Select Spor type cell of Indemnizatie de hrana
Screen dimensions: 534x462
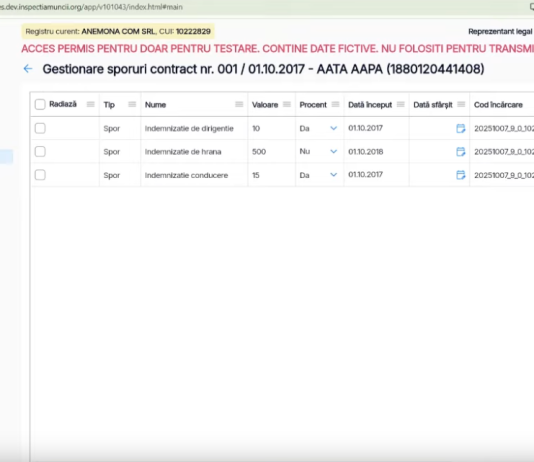120,152
